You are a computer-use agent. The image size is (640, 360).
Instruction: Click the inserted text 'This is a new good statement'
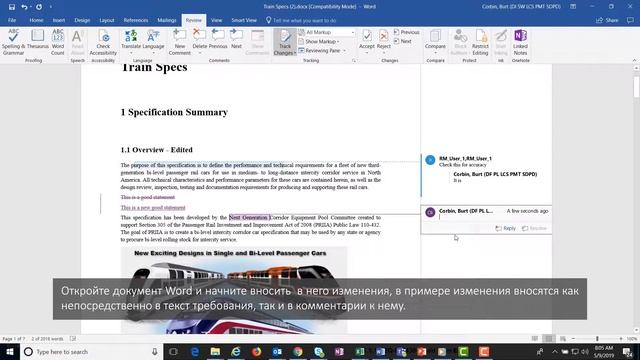(153, 208)
